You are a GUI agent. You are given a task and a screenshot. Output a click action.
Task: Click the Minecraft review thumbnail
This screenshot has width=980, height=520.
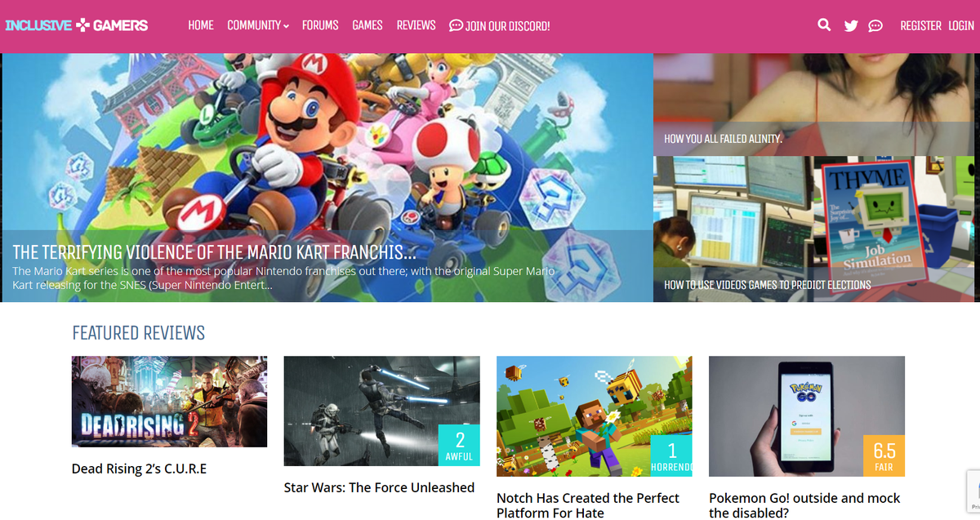[x=594, y=416]
